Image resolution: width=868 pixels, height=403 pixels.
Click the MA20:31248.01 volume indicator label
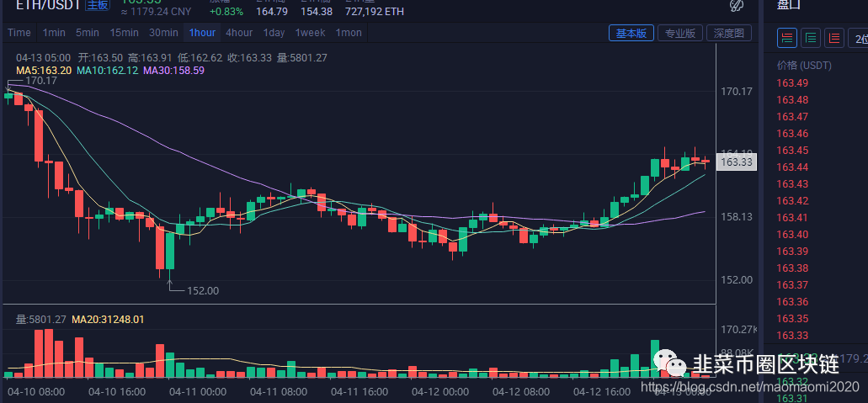pyautogui.click(x=108, y=320)
